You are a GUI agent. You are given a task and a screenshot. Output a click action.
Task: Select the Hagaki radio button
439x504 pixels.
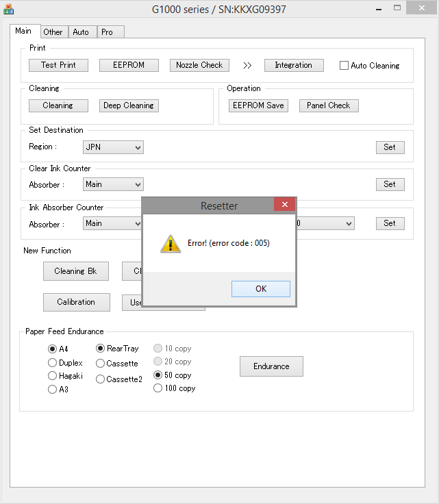click(x=52, y=376)
